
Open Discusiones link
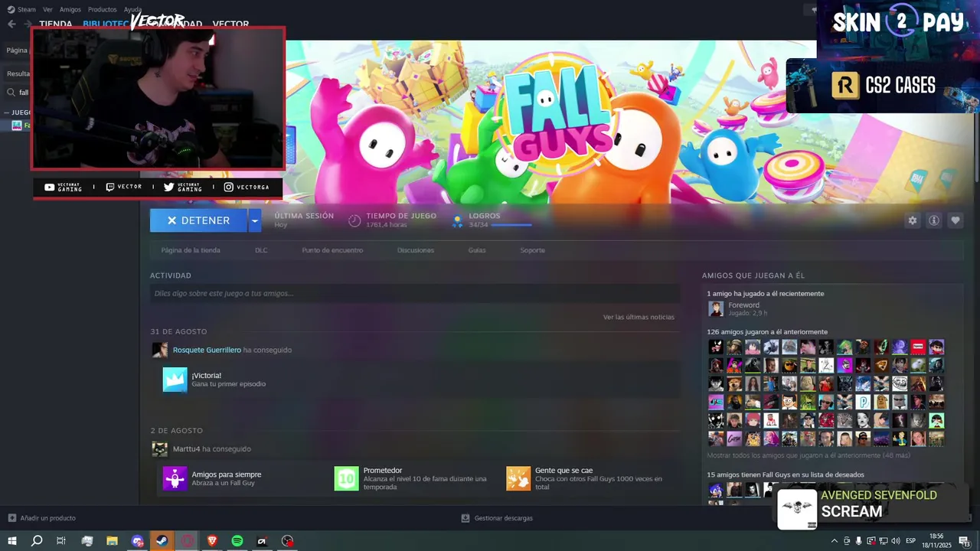coord(416,250)
